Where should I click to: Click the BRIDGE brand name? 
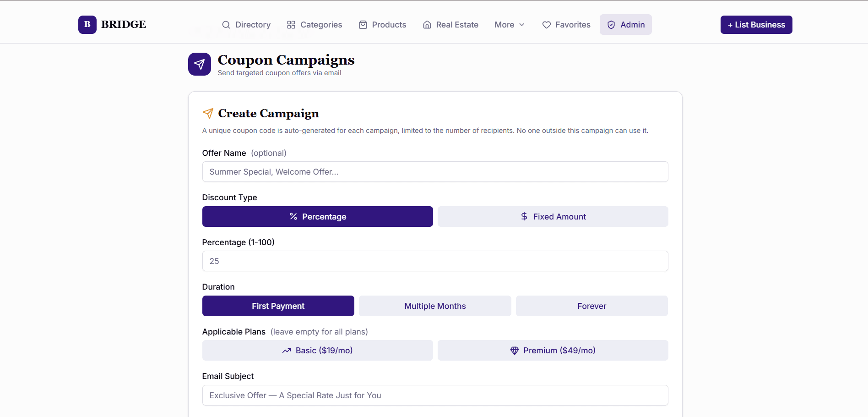click(x=124, y=25)
